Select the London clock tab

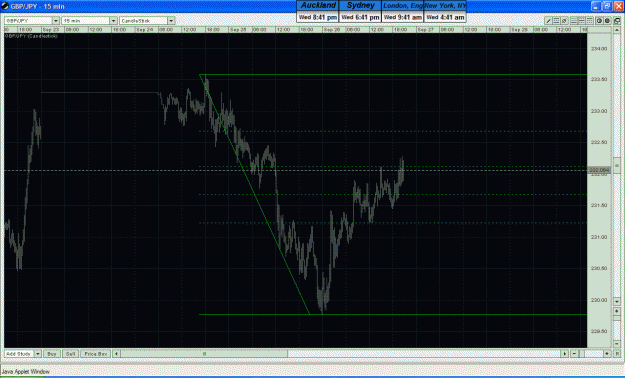(x=403, y=6)
